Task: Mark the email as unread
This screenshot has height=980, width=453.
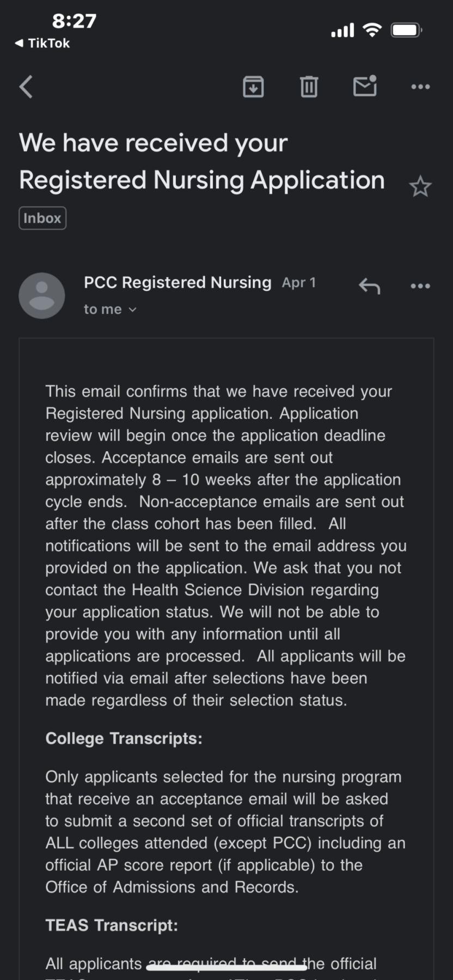Action: pyautogui.click(x=365, y=86)
